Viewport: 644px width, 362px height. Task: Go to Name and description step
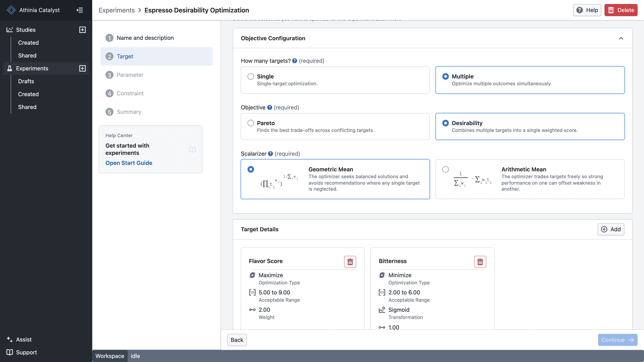coord(157,38)
